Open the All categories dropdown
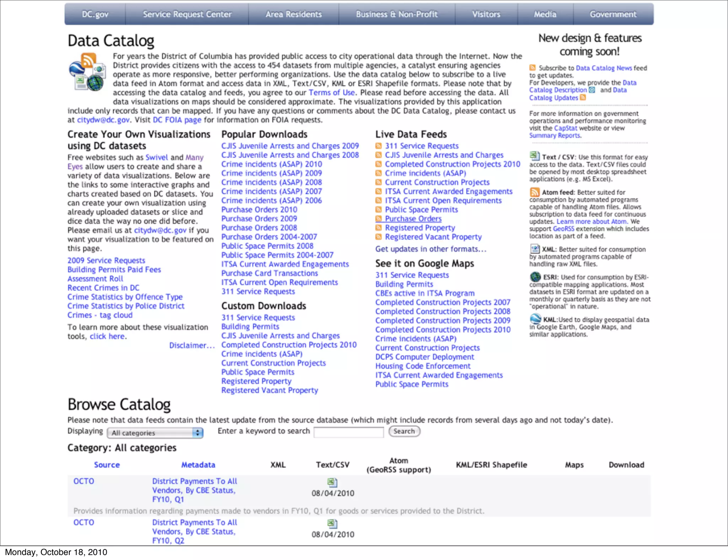The height and width of the screenshot is (560, 728). 155,433
